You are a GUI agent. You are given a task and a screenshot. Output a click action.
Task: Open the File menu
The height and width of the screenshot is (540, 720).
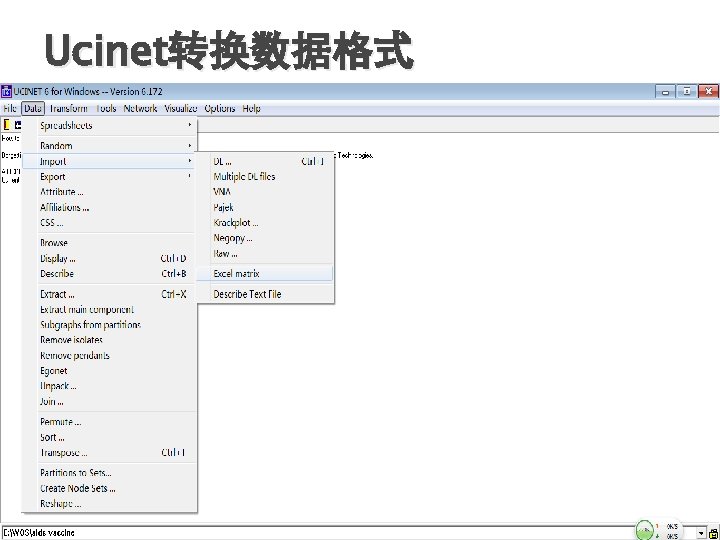pyautogui.click(x=10, y=108)
